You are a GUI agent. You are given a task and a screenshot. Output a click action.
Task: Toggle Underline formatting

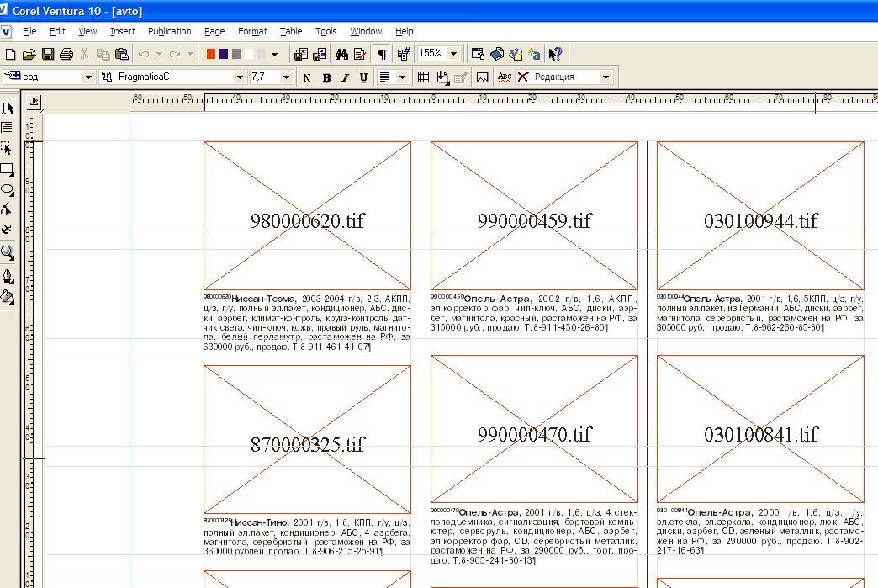[363, 77]
